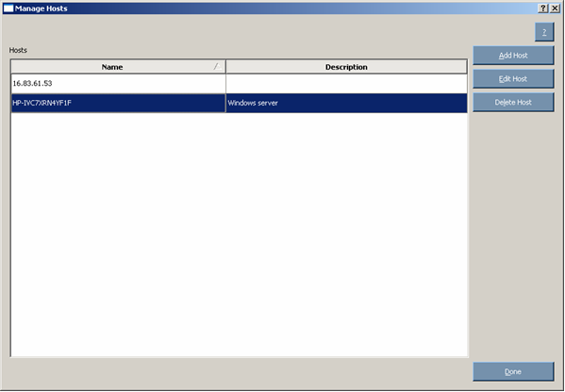Open help using the blue question mark button

click(x=544, y=32)
